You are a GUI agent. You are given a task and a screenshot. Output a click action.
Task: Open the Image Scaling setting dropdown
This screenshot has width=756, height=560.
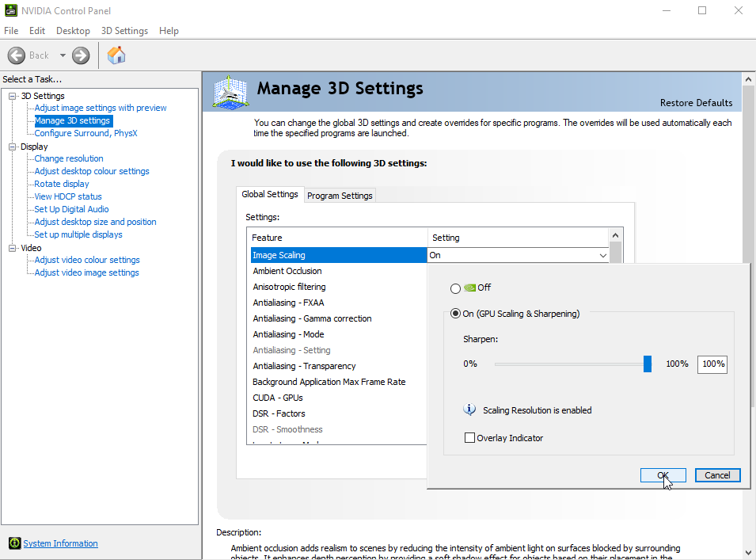[x=602, y=256]
